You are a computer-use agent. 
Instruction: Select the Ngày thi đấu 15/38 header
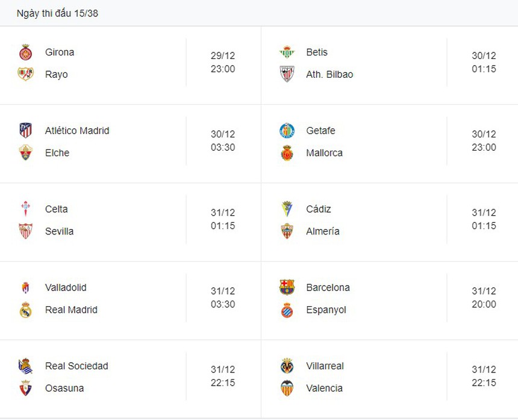[57, 13]
